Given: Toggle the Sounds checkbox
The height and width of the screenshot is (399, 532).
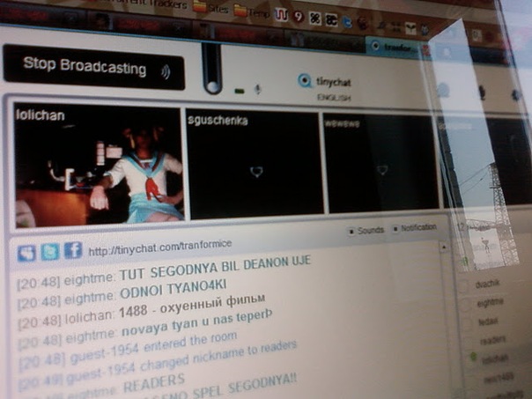Looking at the screenshot, I should click(351, 231).
